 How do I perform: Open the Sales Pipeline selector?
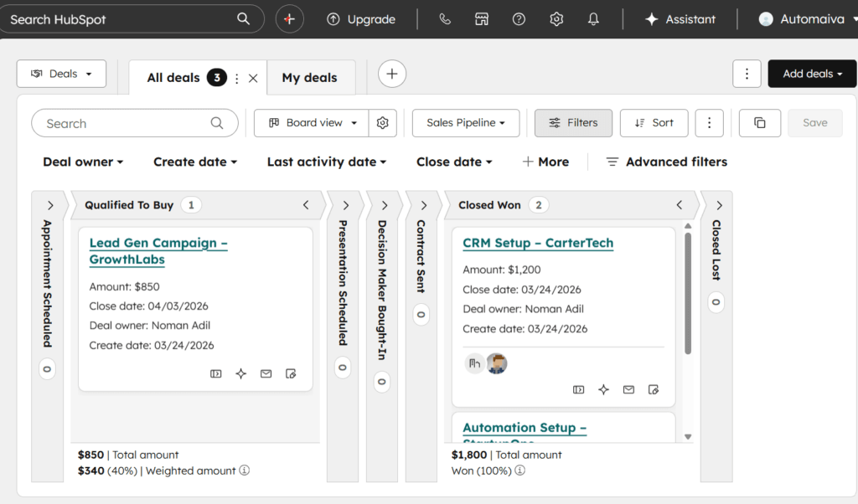click(x=465, y=122)
